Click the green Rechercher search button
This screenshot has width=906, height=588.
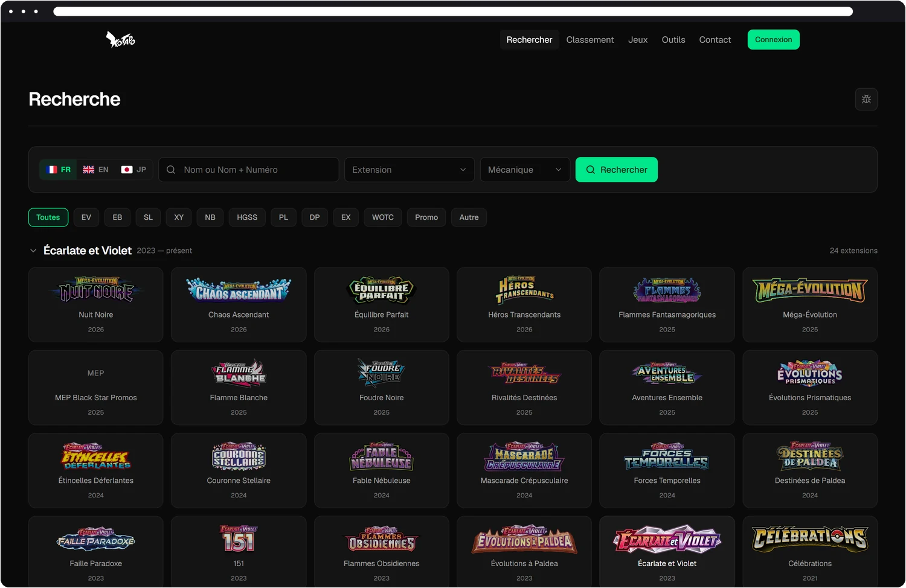tap(617, 170)
